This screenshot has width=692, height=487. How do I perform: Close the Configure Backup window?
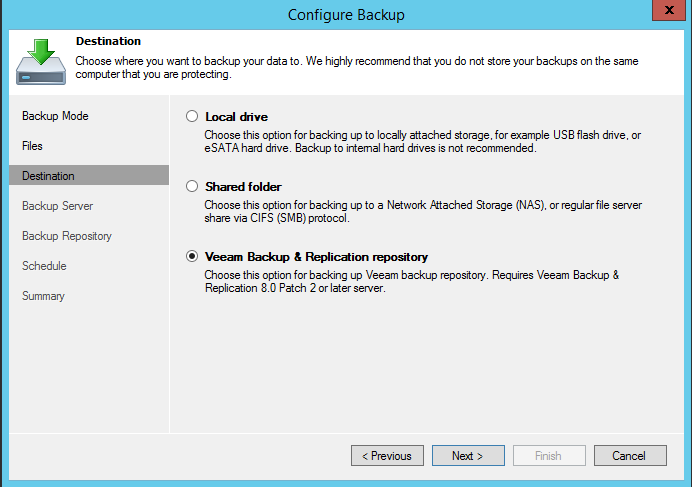tap(669, 10)
